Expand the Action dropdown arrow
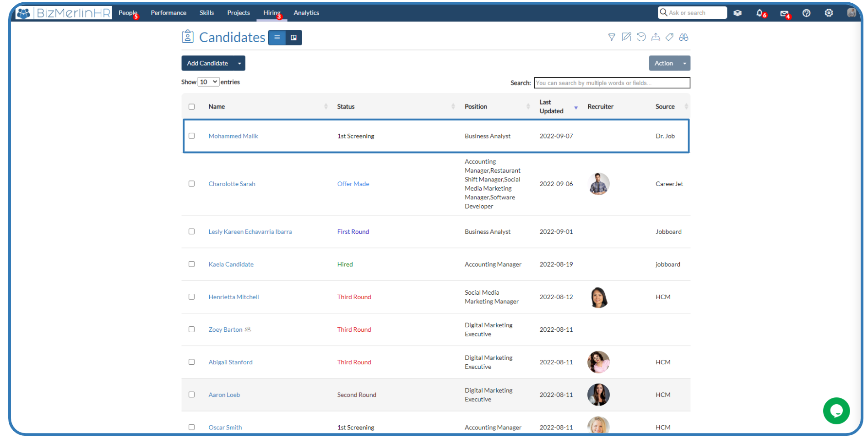This screenshot has height=439, width=868. pyautogui.click(x=684, y=63)
